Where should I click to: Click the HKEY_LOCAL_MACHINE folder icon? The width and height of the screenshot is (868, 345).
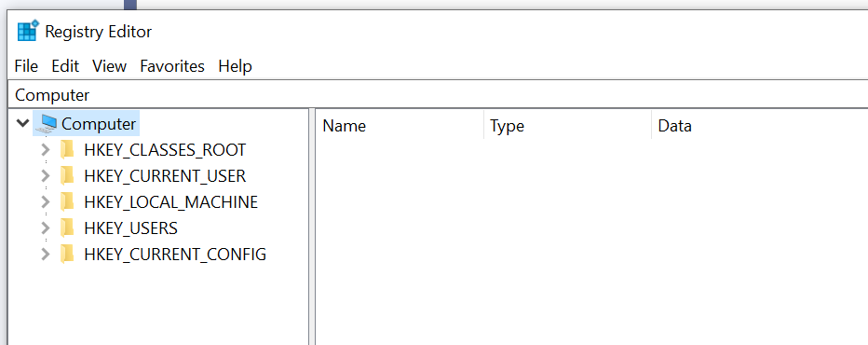point(67,202)
